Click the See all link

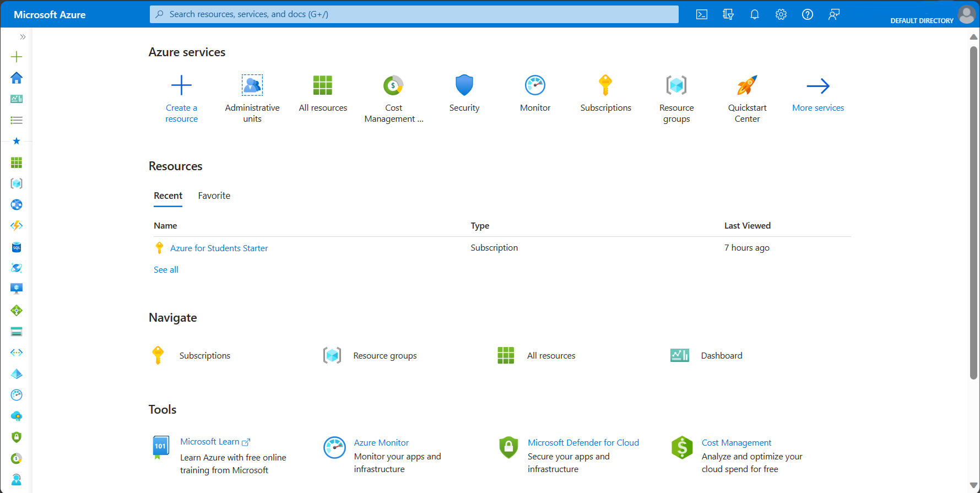pyautogui.click(x=166, y=269)
